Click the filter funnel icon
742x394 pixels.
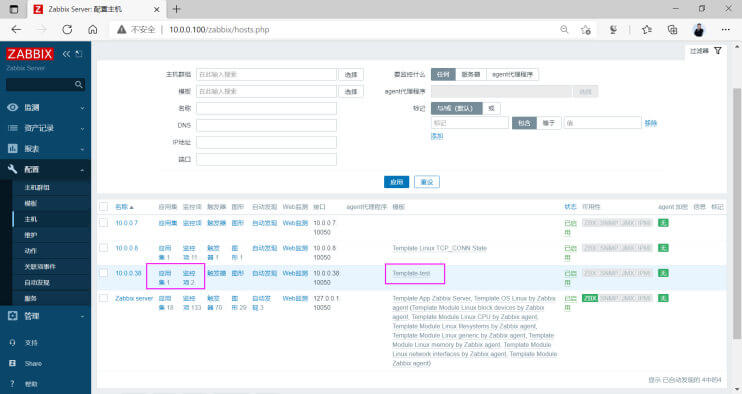point(718,51)
